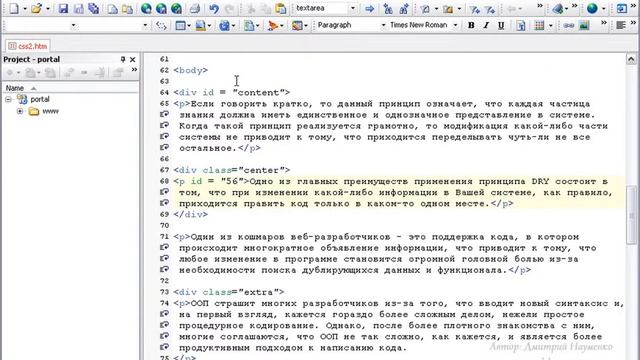Click the second globe browser preview icon

(x=161, y=8)
